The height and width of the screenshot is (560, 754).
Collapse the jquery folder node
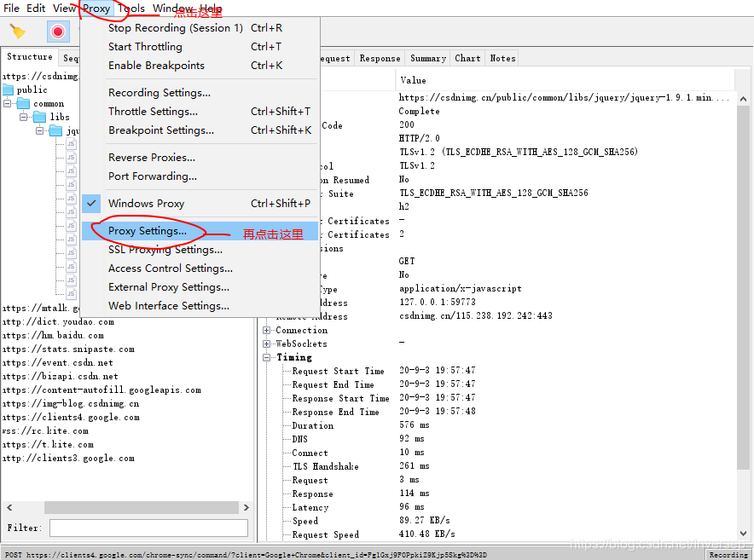pyautogui.click(x=39, y=130)
